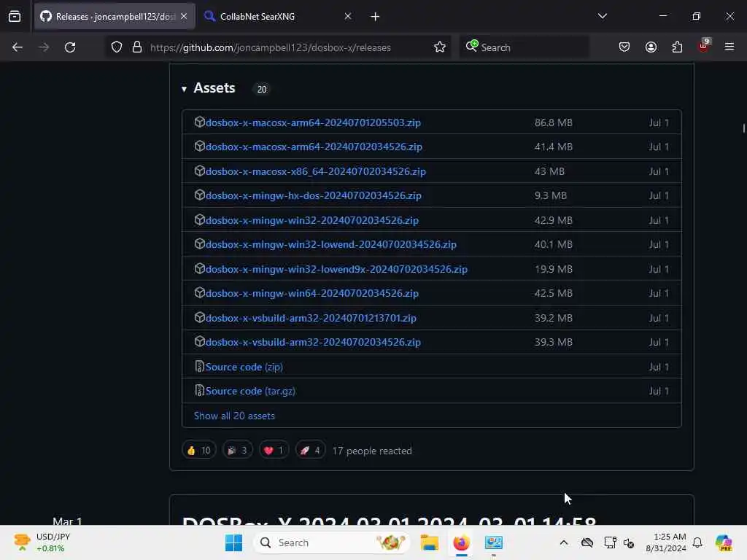Open notification bell in taskbar
Screen dimensions: 747x560
[x=697, y=542]
